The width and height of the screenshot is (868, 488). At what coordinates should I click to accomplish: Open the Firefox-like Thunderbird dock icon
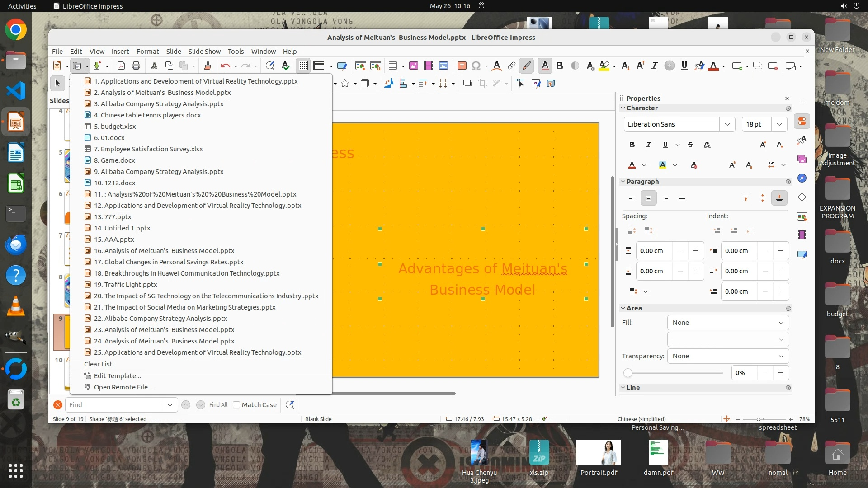tap(16, 244)
